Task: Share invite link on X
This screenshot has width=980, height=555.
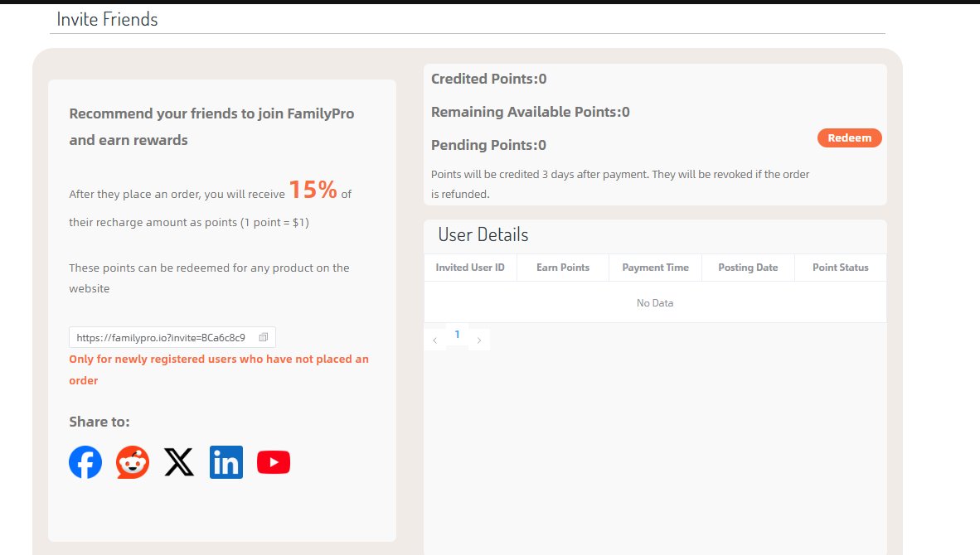Action: coord(179,462)
